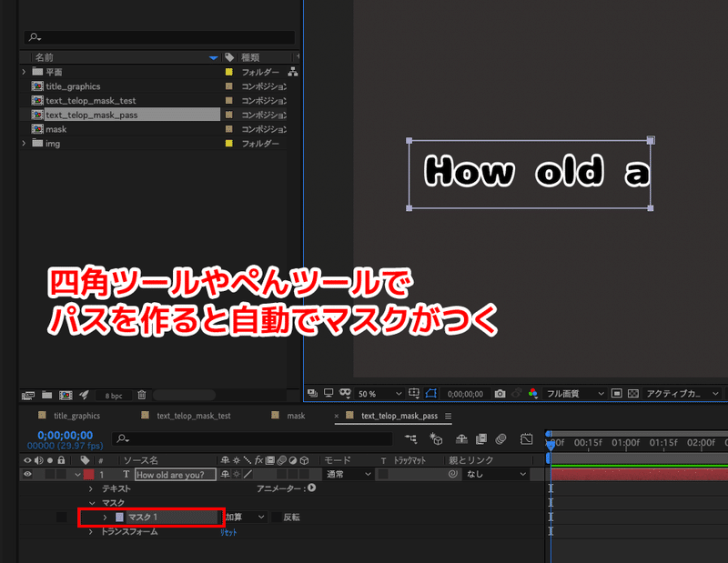This screenshot has width=728, height=563.
Task: Enable the Frame Blending switch icon
Action: pos(481,438)
